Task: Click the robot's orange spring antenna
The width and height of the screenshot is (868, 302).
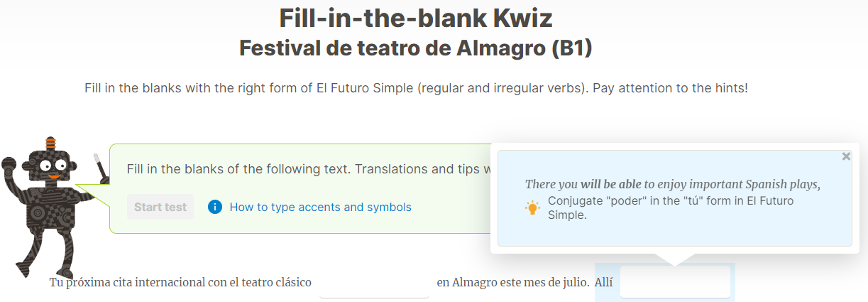Action: click(x=50, y=143)
